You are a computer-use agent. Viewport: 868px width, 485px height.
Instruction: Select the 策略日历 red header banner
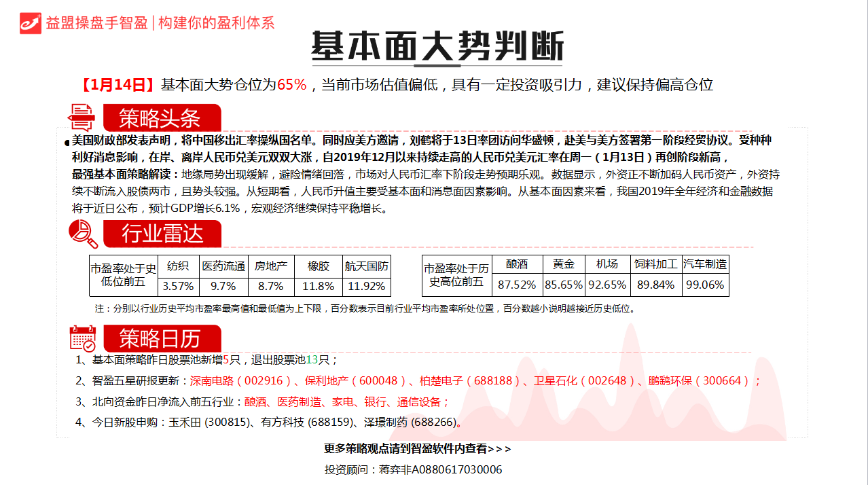[x=162, y=338]
